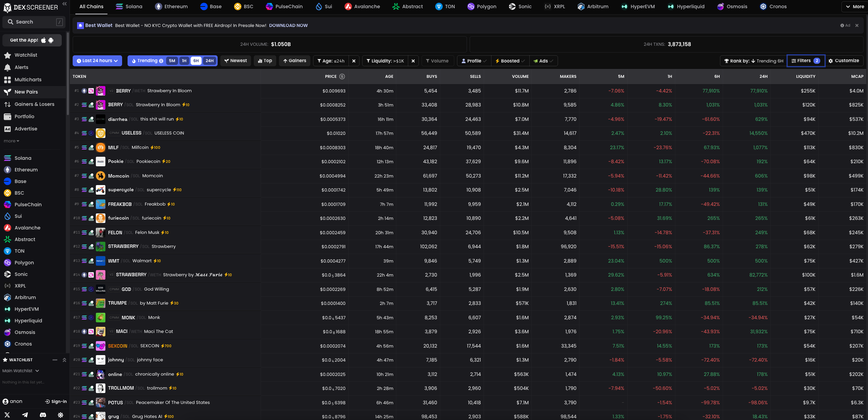Screen dimensions: 868x420
Task: Open Gainers & Losers in sidebar
Action: (33, 104)
